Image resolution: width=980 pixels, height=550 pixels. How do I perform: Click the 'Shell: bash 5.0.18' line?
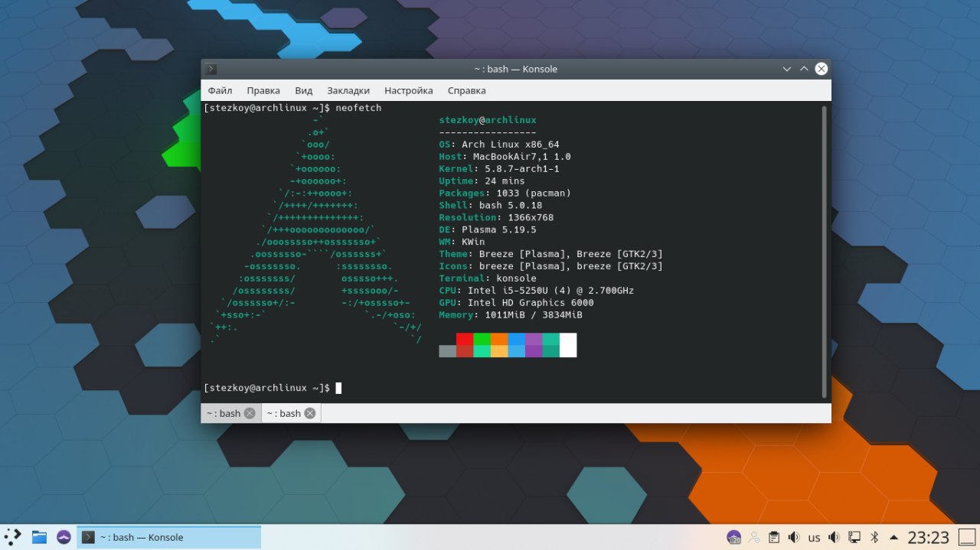490,206
